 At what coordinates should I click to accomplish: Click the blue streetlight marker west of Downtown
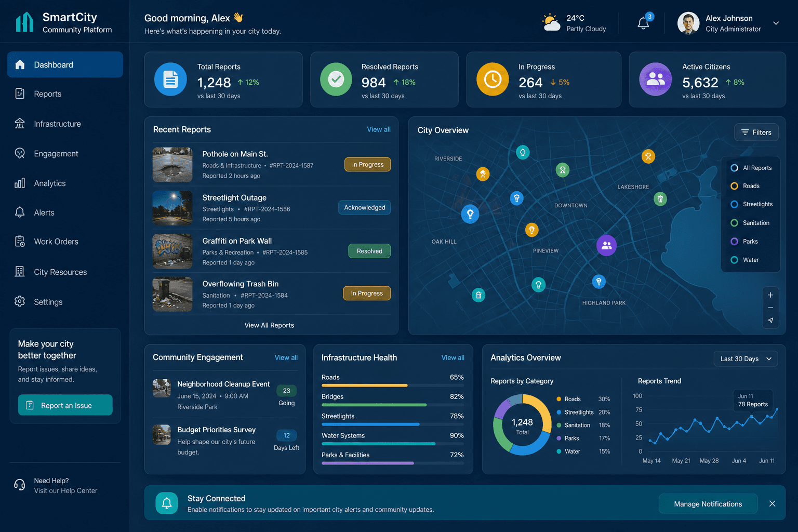tap(516, 198)
